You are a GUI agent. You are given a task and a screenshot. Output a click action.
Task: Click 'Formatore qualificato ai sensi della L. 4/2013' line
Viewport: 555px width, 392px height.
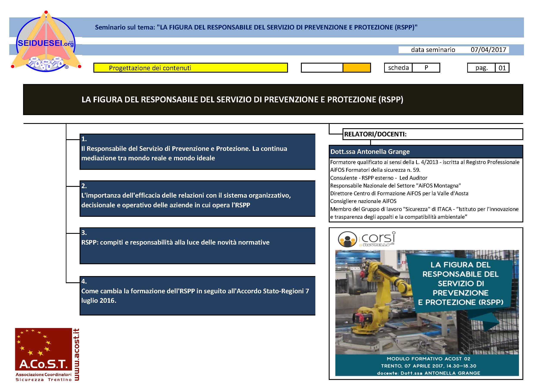point(425,162)
